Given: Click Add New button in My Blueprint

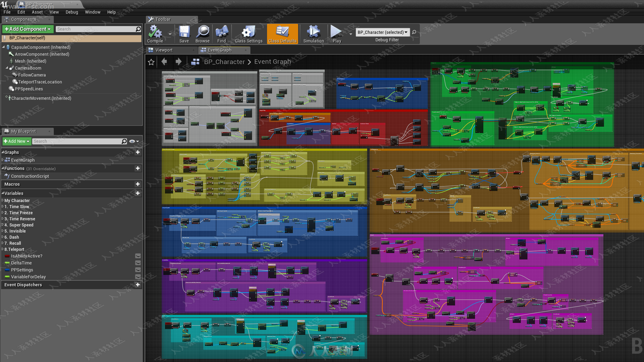Looking at the screenshot, I should [x=16, y=140].
